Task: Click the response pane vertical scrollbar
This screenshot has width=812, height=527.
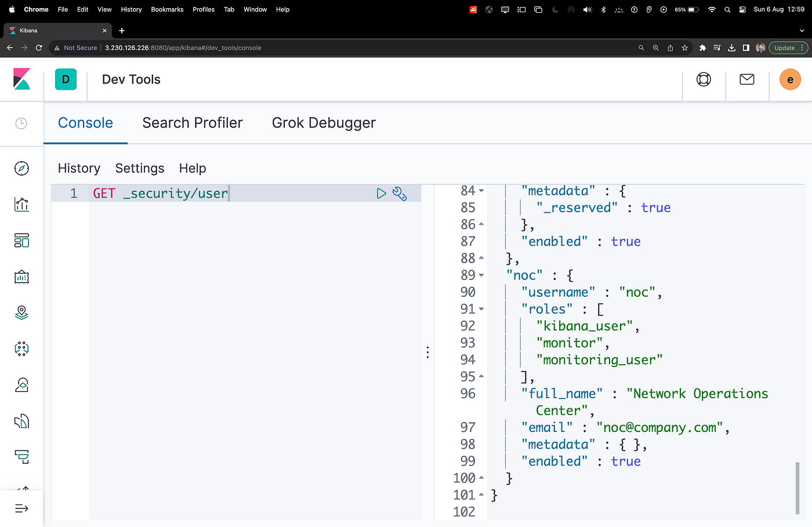Action: pyautogui.click(x=797, y=487)
